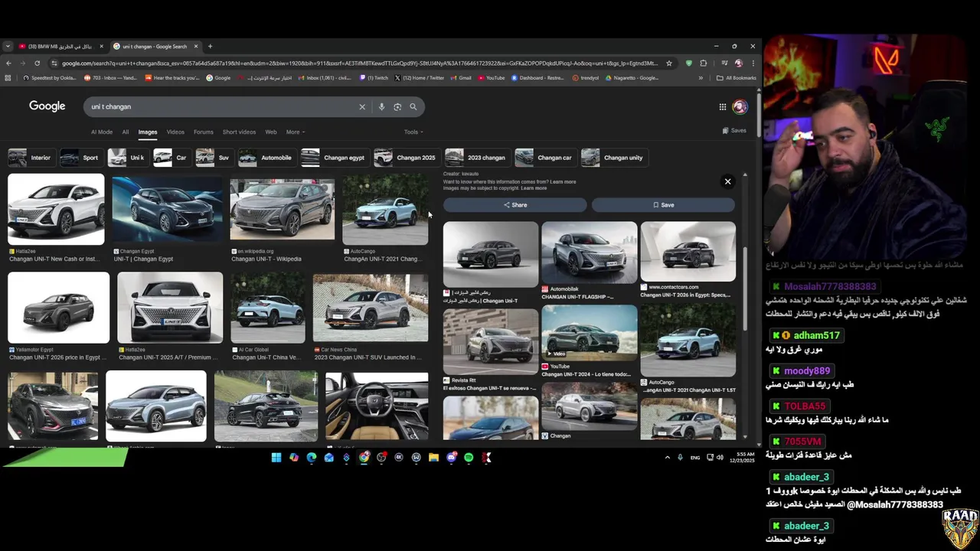Filter images by Sport chip
The image size is (980, 551).
pos(80,158)
